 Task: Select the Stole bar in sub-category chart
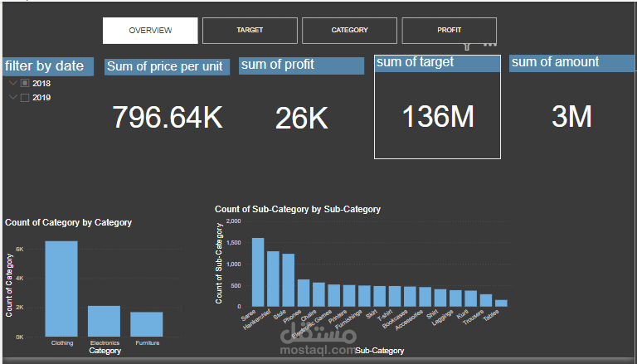tap(289, 280)
